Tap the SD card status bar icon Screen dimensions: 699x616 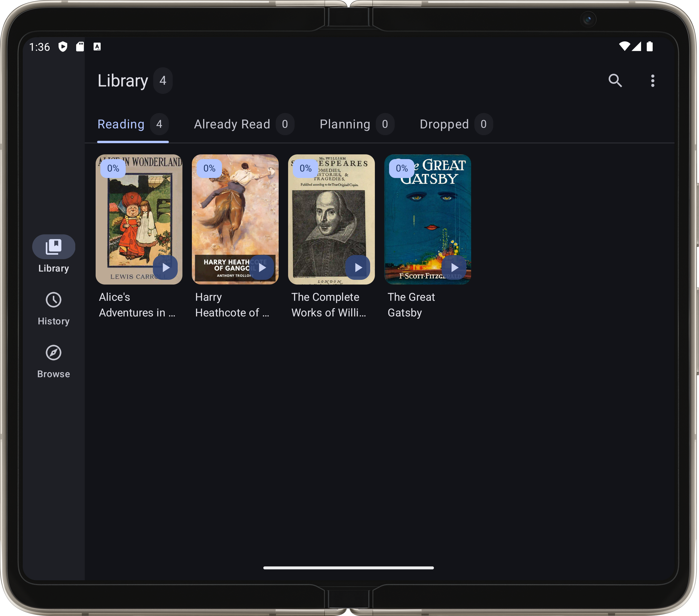[x=80, y=47]
